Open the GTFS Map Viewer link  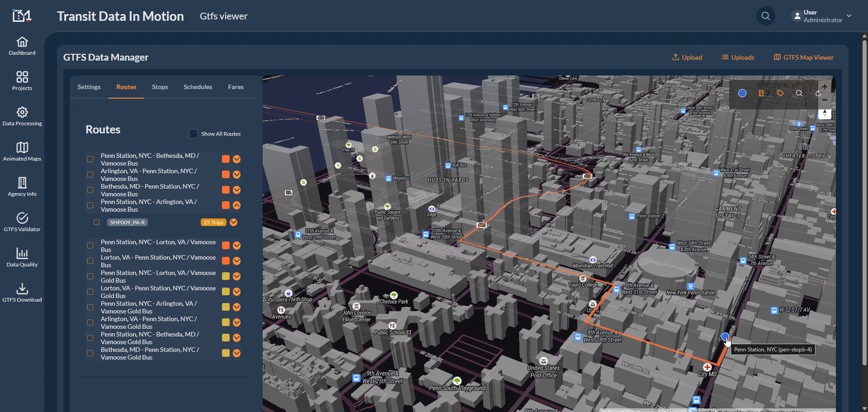(803, 57)
